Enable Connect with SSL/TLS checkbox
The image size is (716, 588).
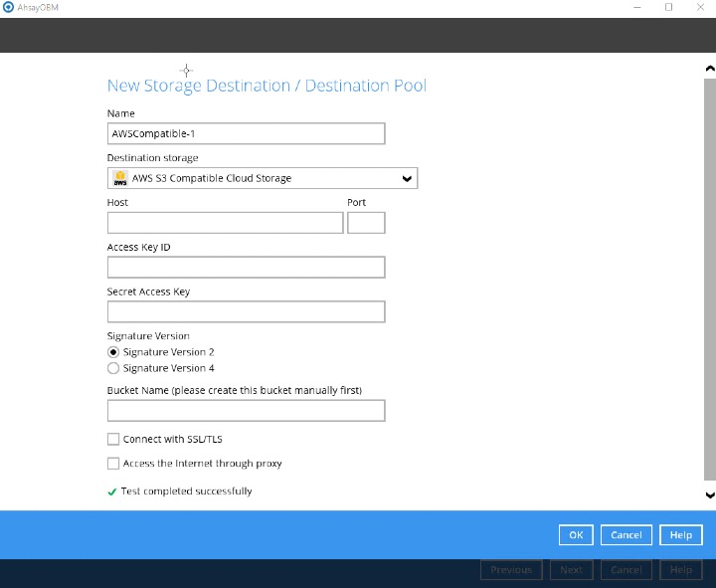pos(113,439)
